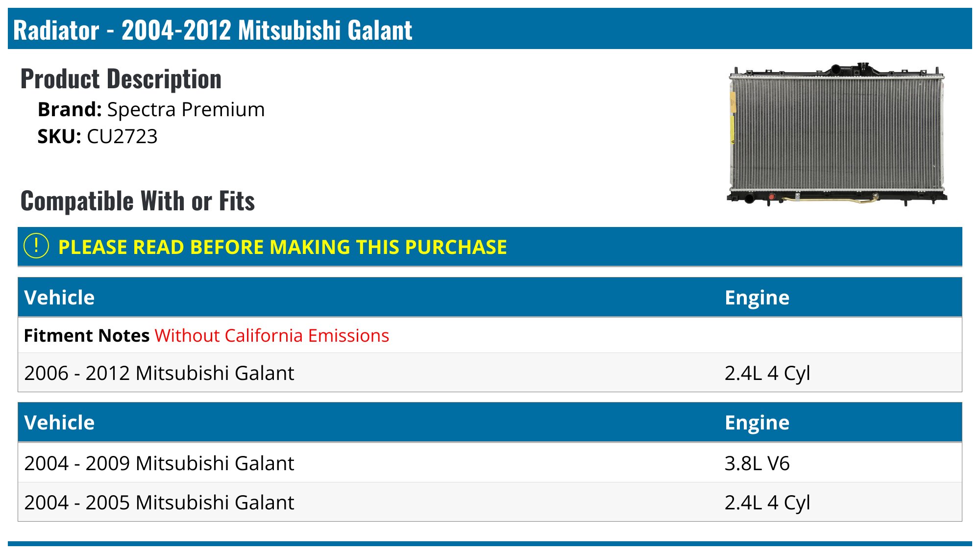Select the 2006 - 2012 Mitsubishi Galant row
Image resolution: width=980 pixels, height=554 pixels.
point(490,373)
